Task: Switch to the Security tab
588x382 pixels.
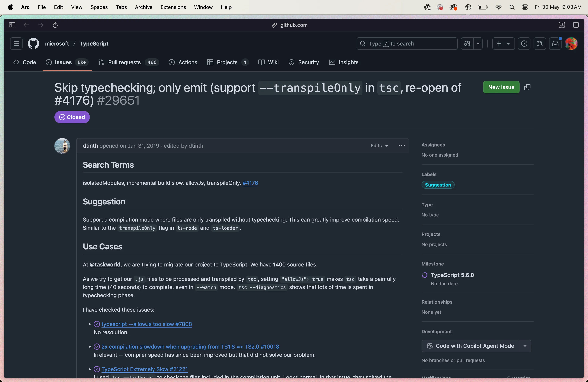Action: coord(304,62)
